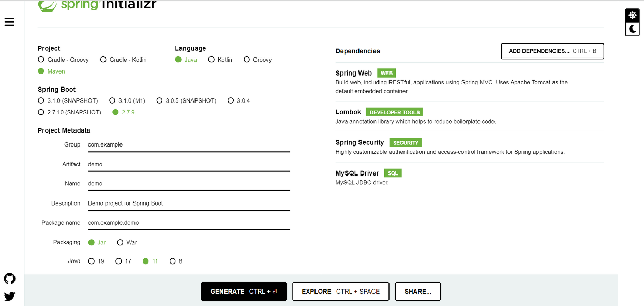Select Spring Boot 3.0.4
The height and width of the screenshot is (306, 644).
pos(239,100)
